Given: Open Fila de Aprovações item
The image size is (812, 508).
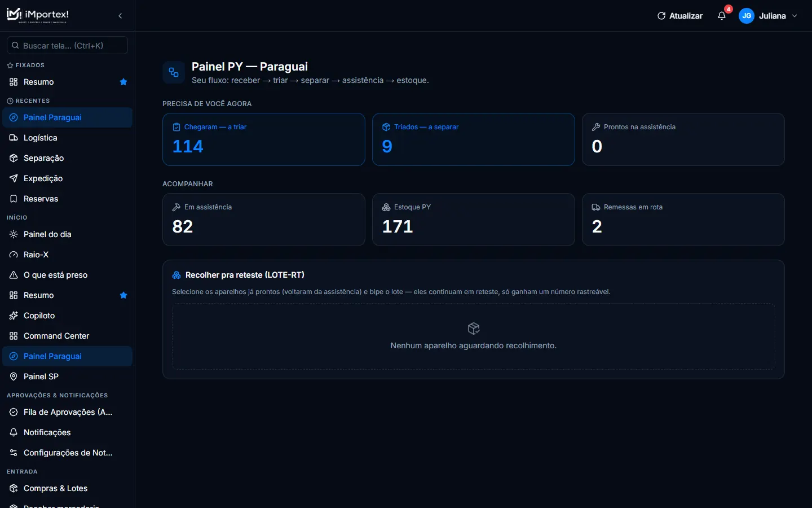Looking at the screenshot, I should 67,412.
